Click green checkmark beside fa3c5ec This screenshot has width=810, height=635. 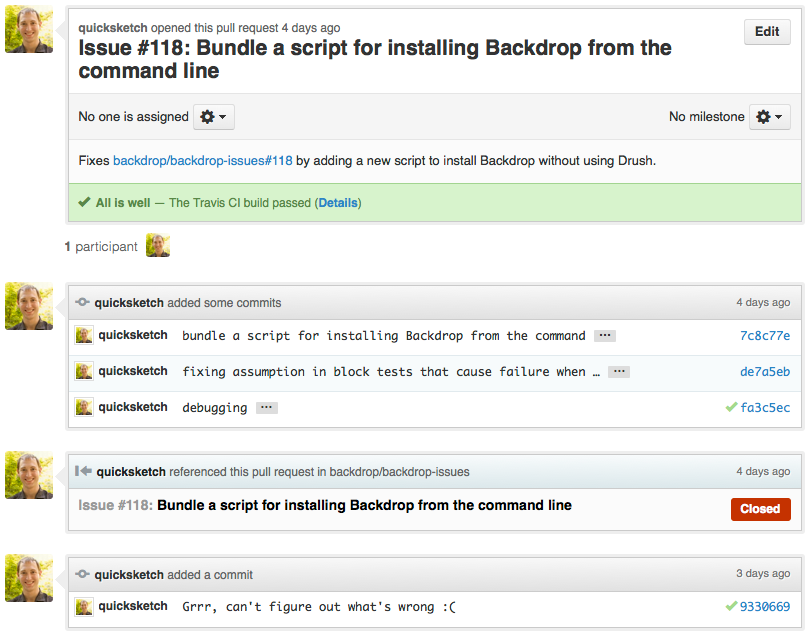[x=731, y=407]
